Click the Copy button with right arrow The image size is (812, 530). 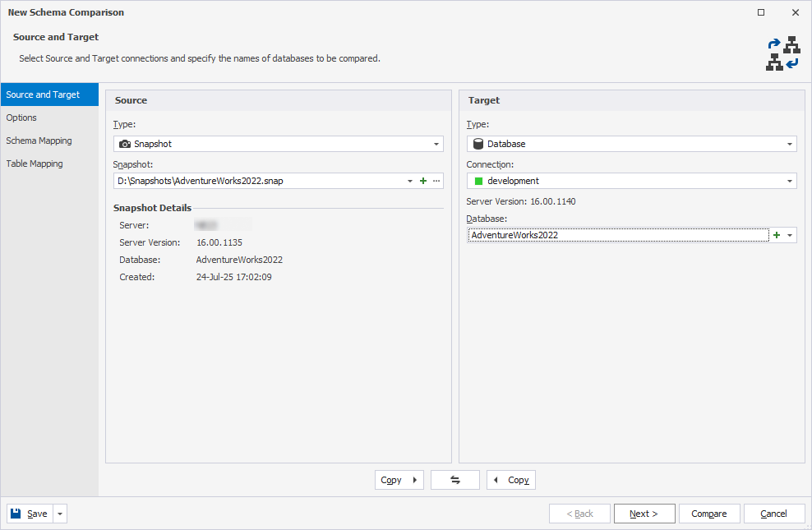pyautogui.click(x=399, y=481)
